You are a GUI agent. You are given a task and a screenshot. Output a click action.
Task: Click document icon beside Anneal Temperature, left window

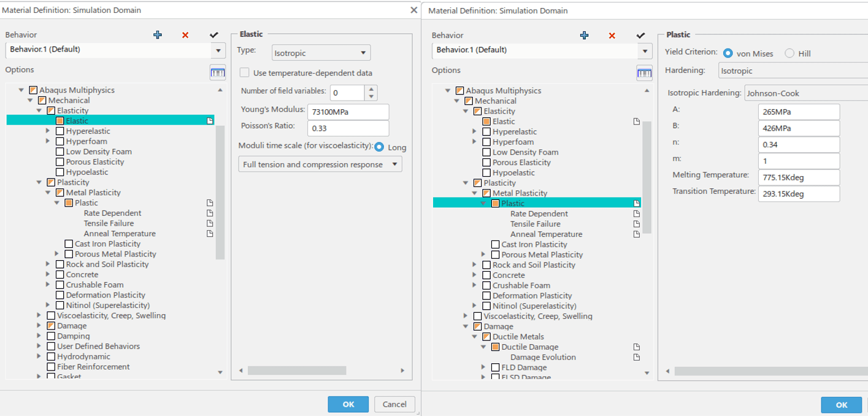[x=210, y=233]
